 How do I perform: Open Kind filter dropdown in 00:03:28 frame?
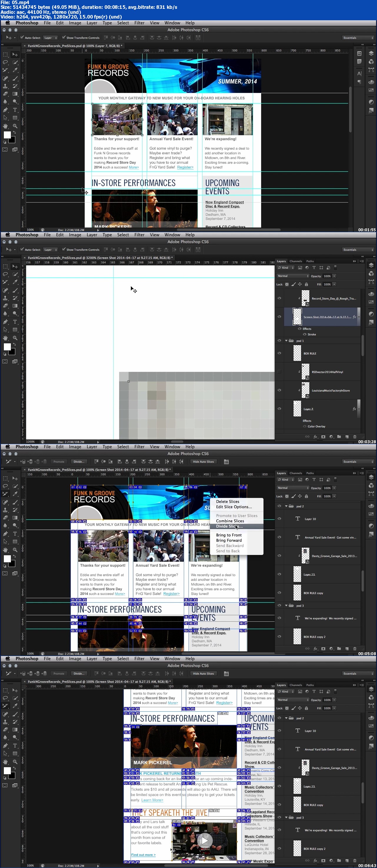286,267
